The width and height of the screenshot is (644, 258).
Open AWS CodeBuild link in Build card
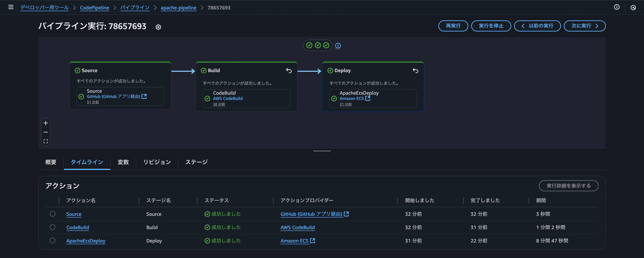pos(228,99)
